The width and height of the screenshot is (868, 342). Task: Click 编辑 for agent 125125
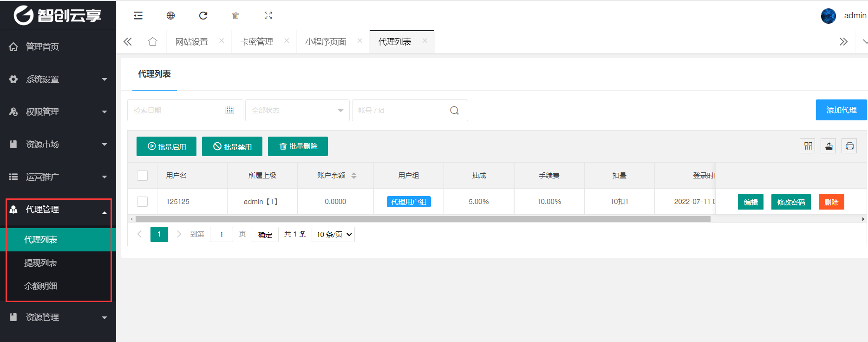tap(751, 202)
